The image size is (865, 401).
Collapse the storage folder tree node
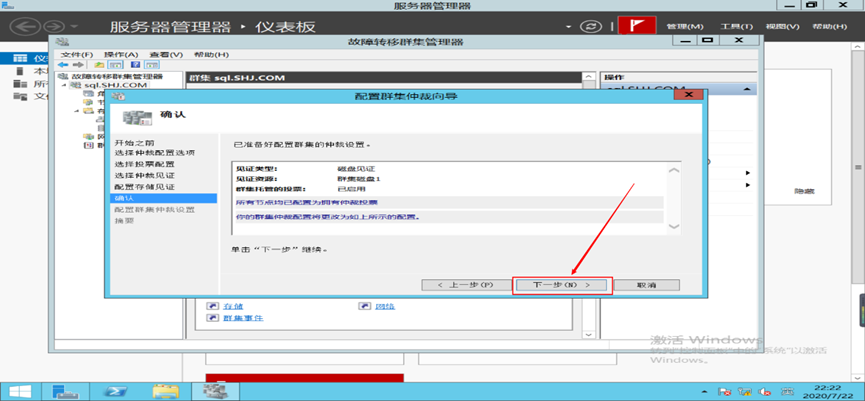[x=77, y=111]
